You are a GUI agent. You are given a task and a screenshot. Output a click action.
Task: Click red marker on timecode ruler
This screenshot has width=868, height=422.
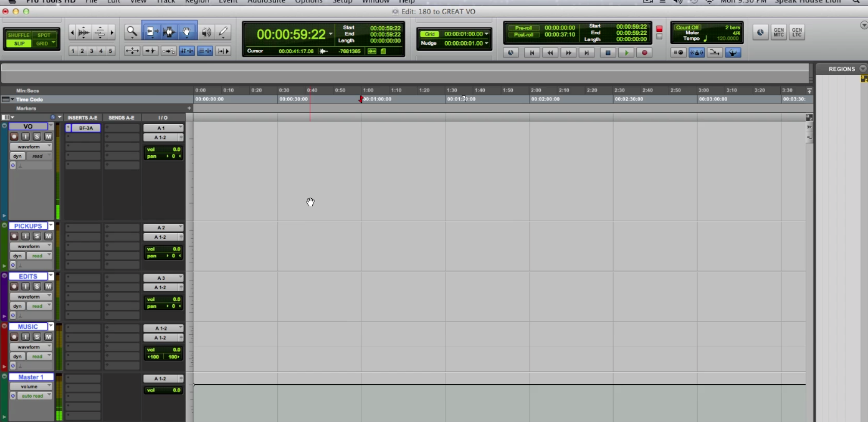point(361,98)
